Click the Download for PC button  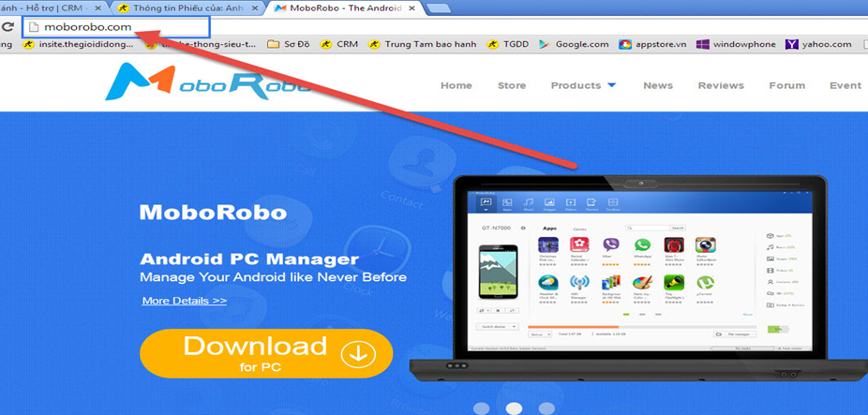click(x=266, y=353)
